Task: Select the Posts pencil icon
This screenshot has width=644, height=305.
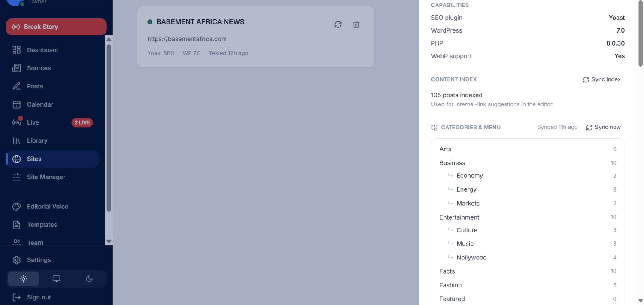Action: [x=17, y=86]
